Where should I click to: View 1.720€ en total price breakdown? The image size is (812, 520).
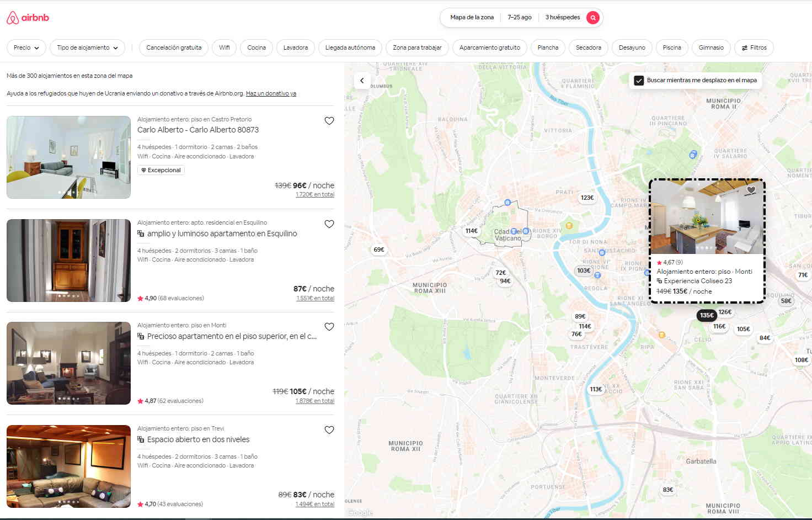pyautogui.click(x=315, y=195)
